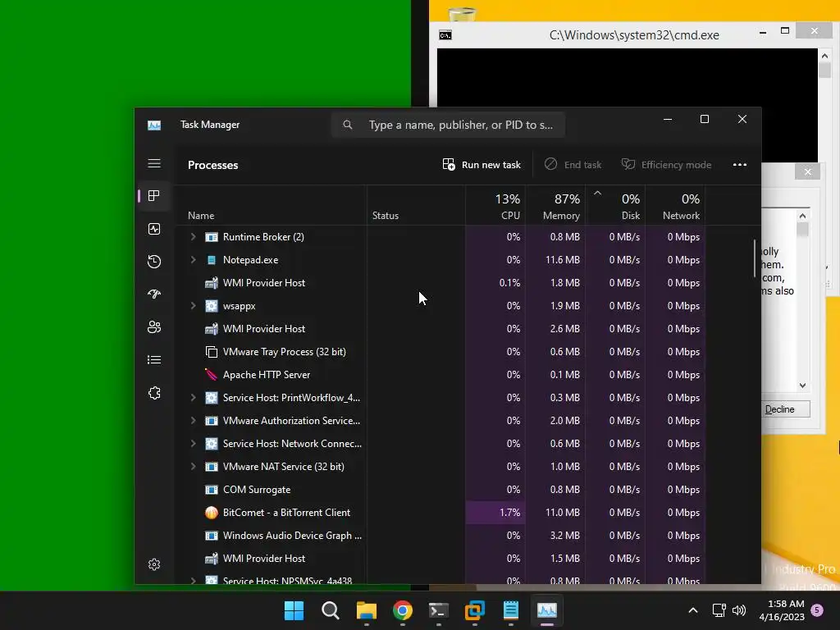The width and height of the screenshot is (840, 630).
Task: Expand the Runtime Broker (2) process group
Action: tap(193, 237)
